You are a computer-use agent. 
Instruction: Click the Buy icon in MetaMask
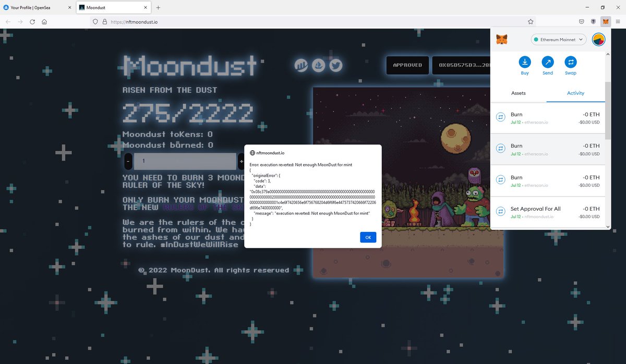525,62
